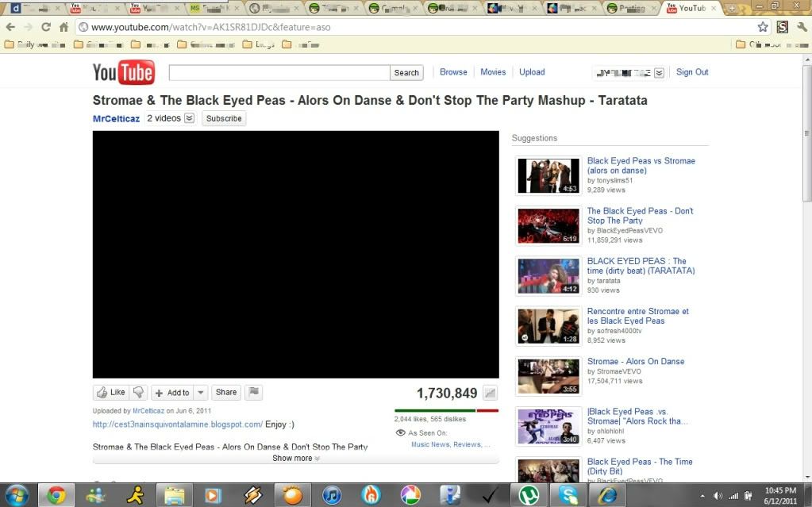Open video statistics chart icon

coord(490,393)
